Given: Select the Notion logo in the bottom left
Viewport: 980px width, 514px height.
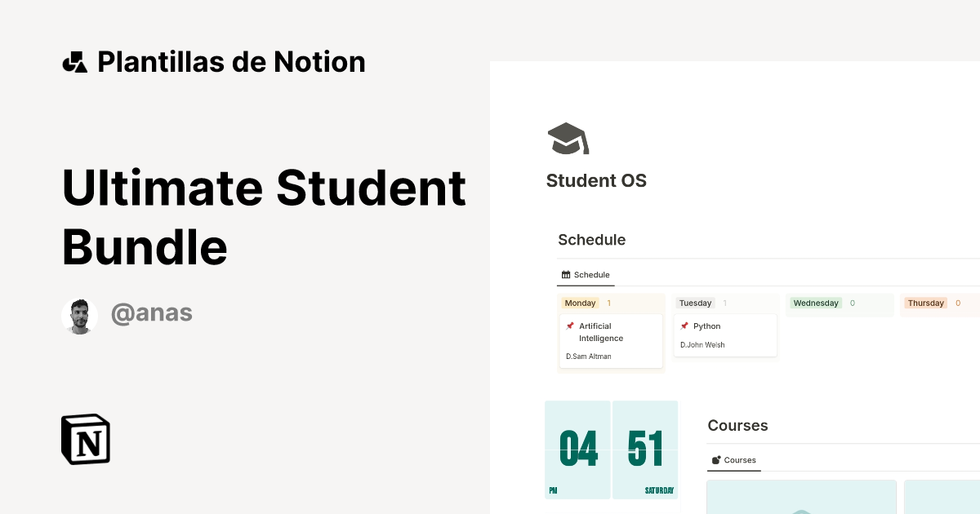Looking at the screenshot, I should (x=86, y=439).
